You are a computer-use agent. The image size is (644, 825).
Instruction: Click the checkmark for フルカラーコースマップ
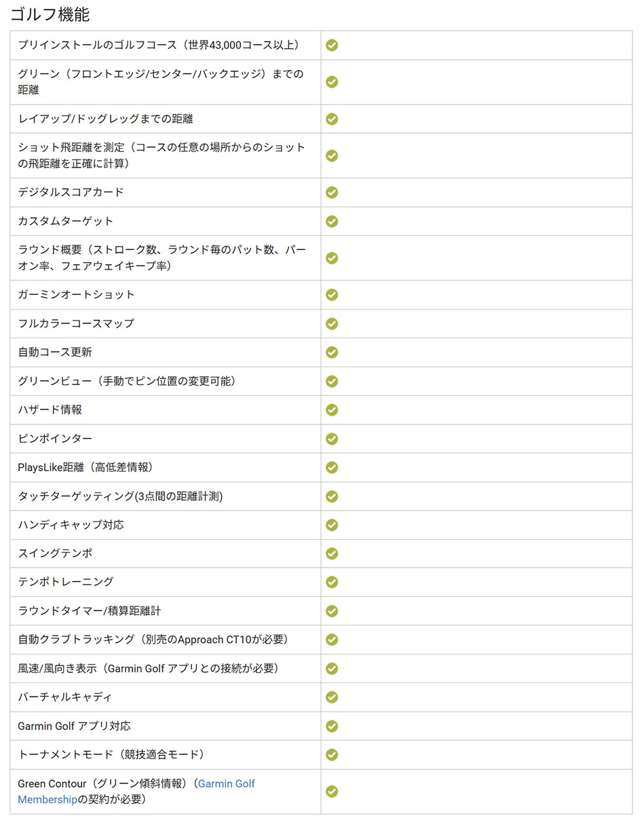point(332,324)
